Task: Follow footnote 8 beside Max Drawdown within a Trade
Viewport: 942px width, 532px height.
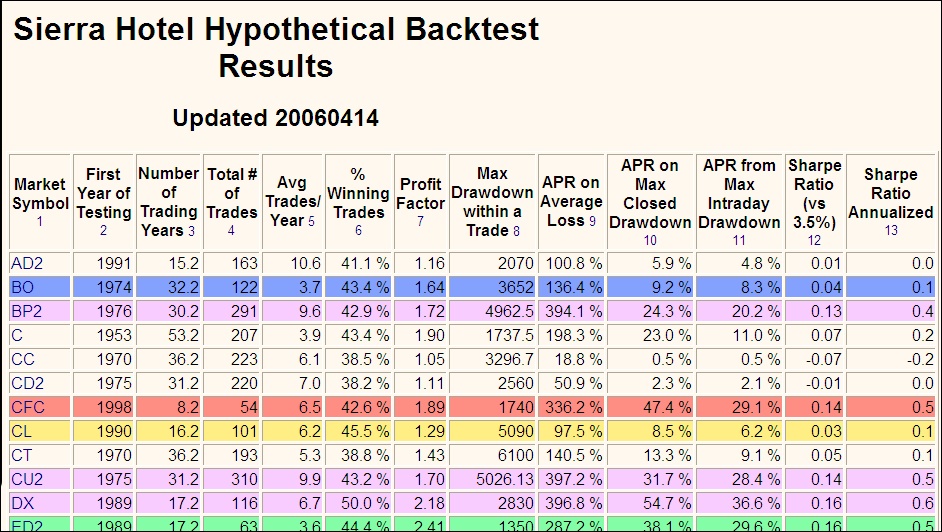Action: (516, 231)
